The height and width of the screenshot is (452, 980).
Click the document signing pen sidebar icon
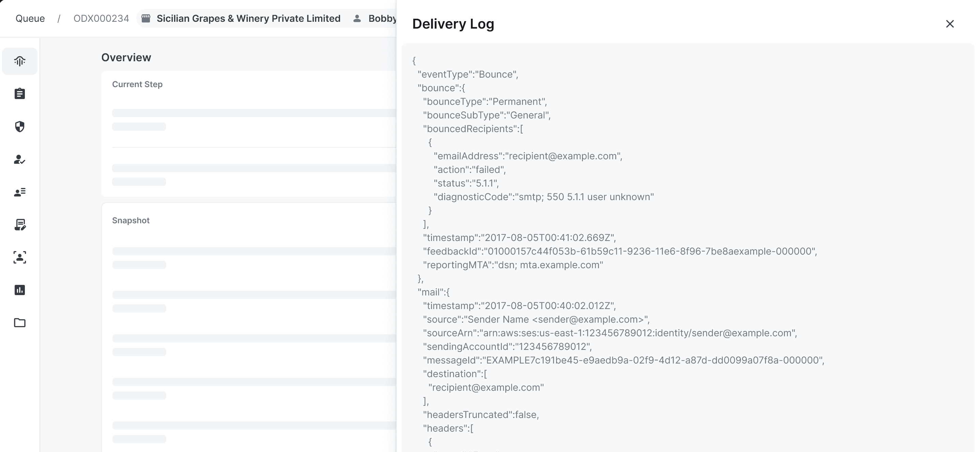click(x=20, y=225)
